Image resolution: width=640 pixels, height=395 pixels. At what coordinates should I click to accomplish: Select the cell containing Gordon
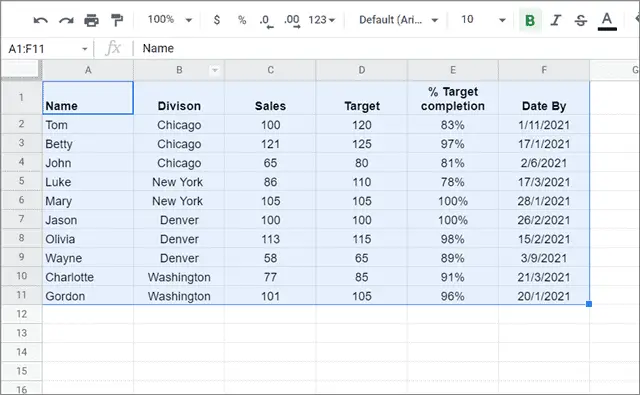[x=88, y=296]
